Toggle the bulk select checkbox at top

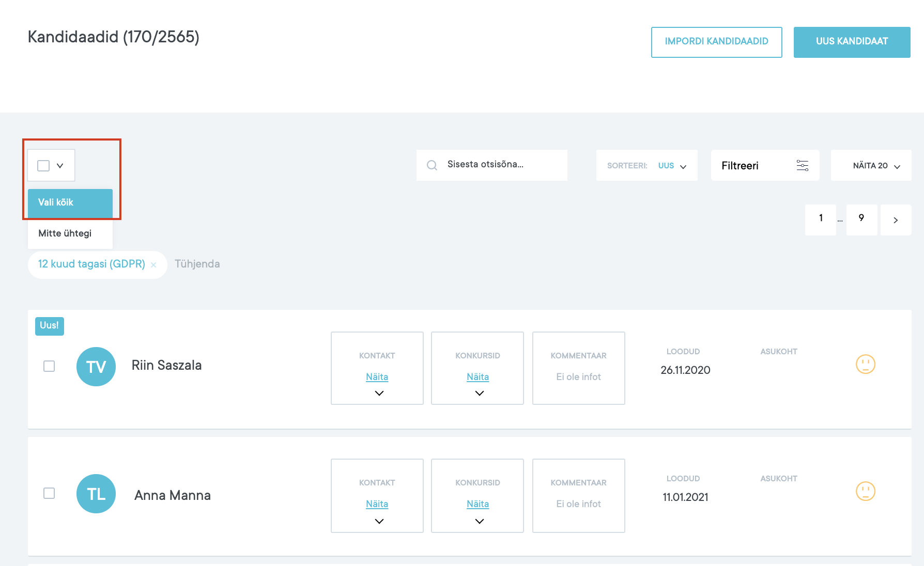tap(43, 166)
